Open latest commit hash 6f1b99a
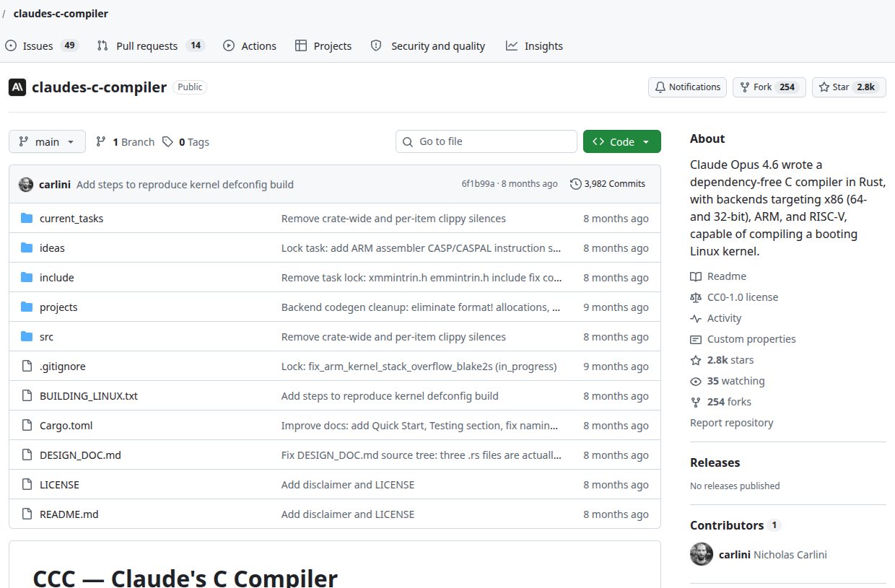The height and width of the screenshot is (588, 895). 478,184
